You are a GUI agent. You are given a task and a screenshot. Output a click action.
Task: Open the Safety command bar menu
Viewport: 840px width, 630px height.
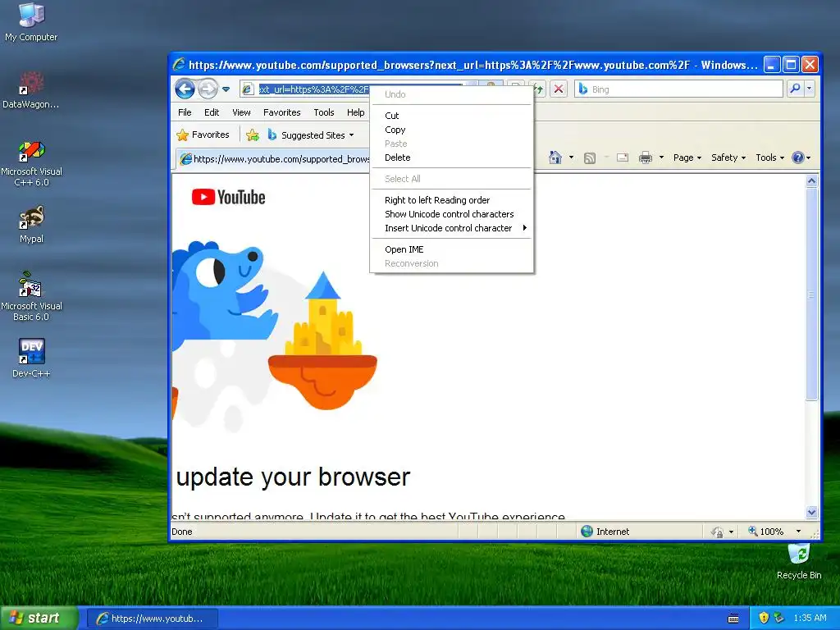(728, 157)
